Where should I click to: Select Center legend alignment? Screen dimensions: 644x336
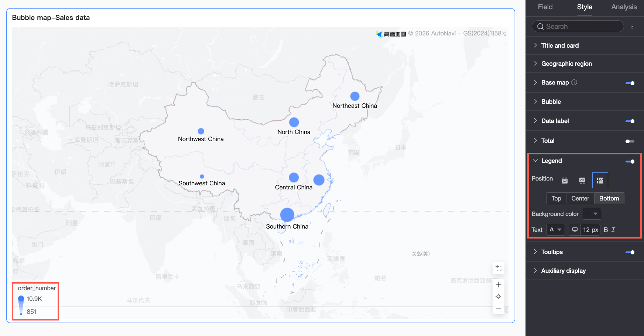click(x=580, y=198)
